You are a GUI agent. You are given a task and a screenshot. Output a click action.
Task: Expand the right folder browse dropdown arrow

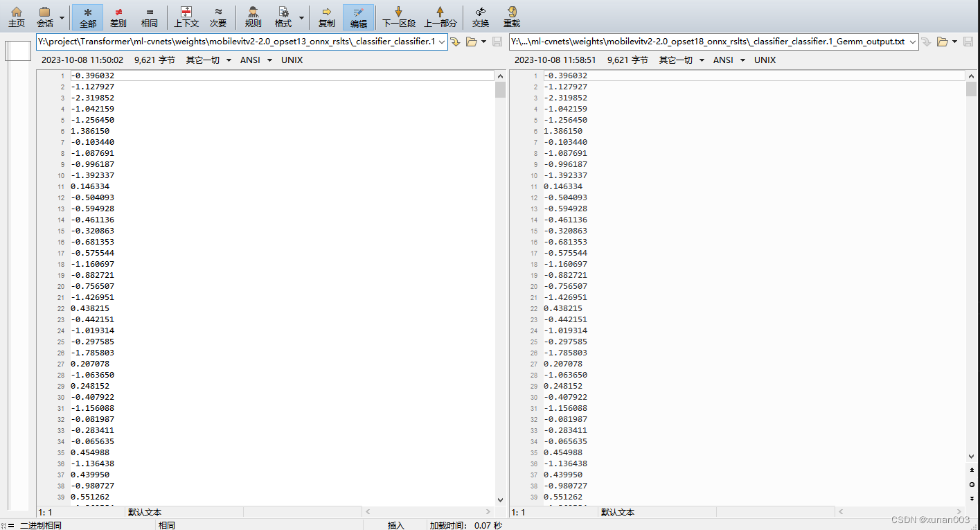954,42
